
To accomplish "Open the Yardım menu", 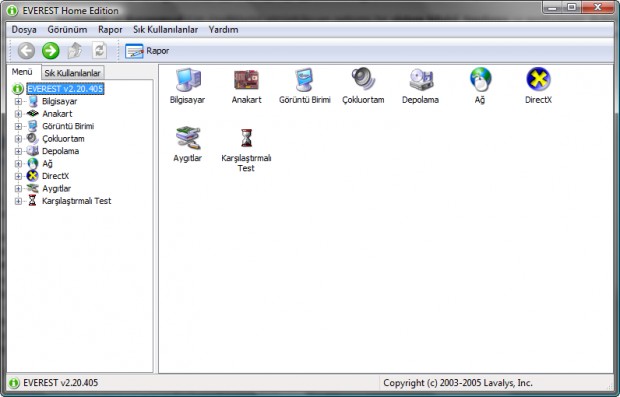I will click(x=223, y=30).
